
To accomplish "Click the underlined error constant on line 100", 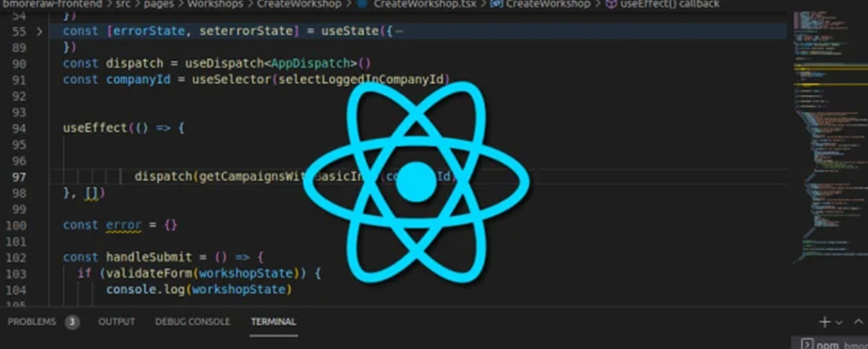I will click(x=124, y=226).
